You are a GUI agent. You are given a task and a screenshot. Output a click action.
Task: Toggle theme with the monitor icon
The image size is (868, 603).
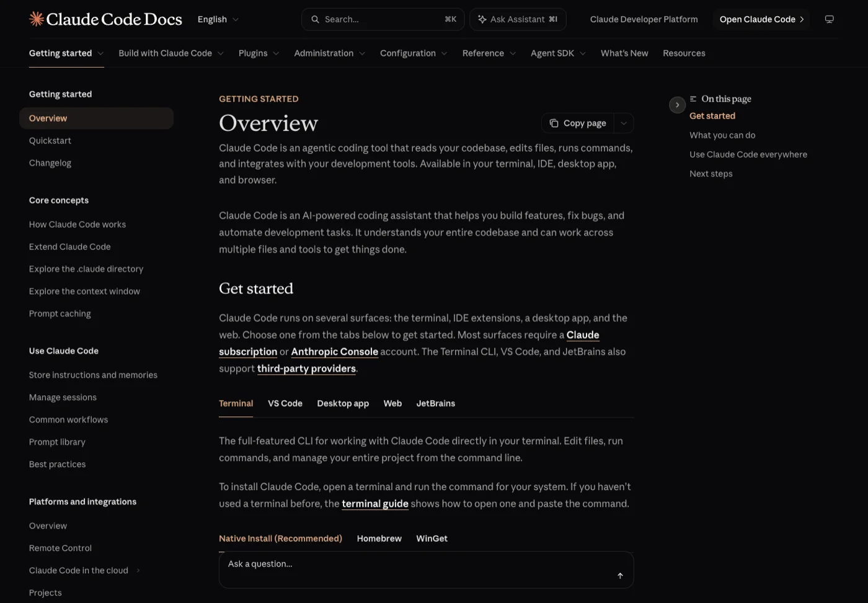point(829,19)
